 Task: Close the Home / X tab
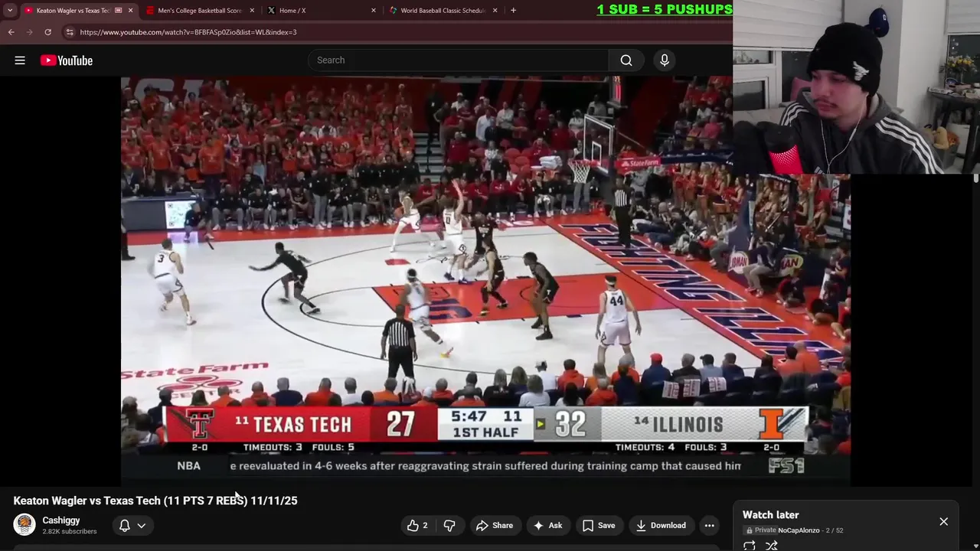pos(374,11)
